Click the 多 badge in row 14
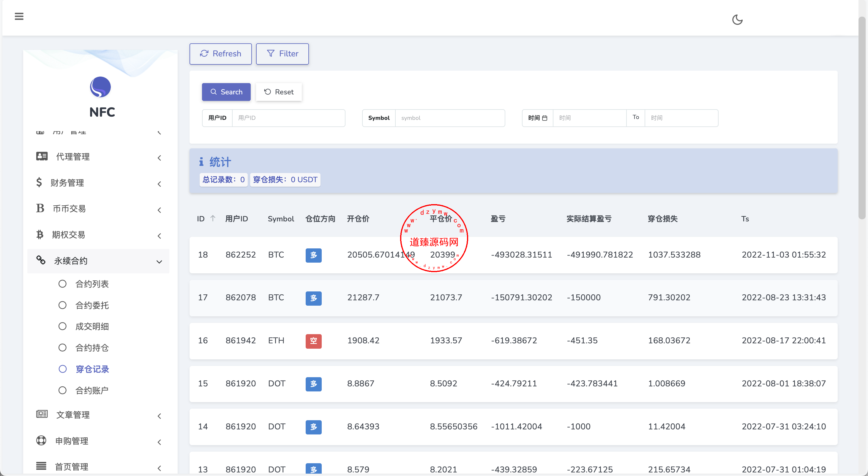Viewport: 868px width, 476px height. click(313, 427)
